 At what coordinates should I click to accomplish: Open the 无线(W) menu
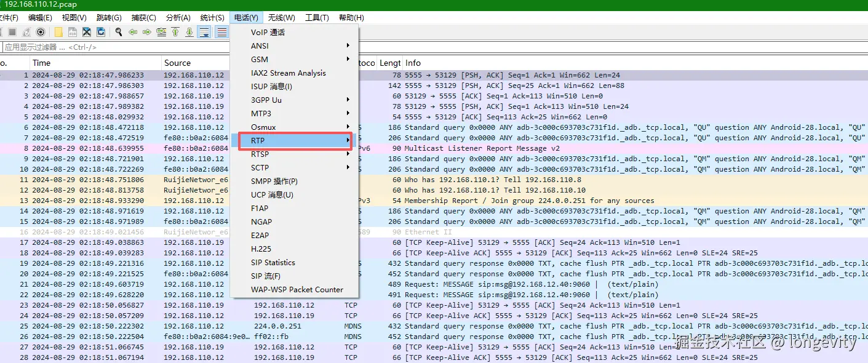pyautogui.click(x=282, y=18)
